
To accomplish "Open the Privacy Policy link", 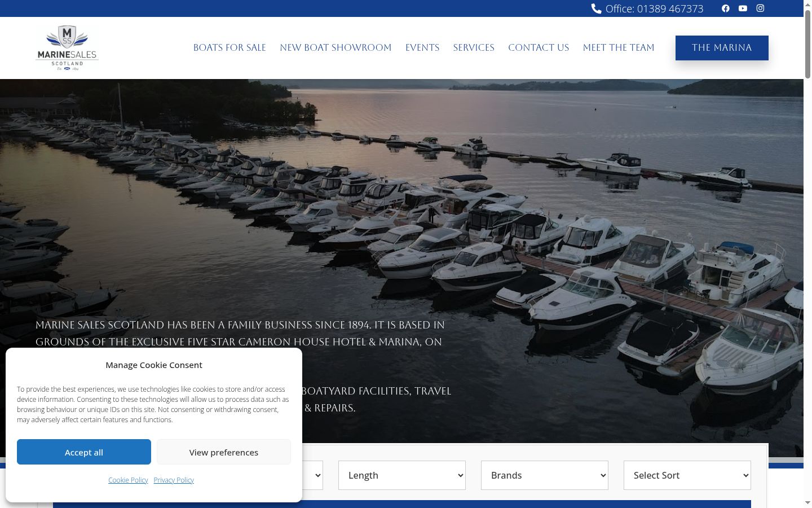I will [174, 480].
